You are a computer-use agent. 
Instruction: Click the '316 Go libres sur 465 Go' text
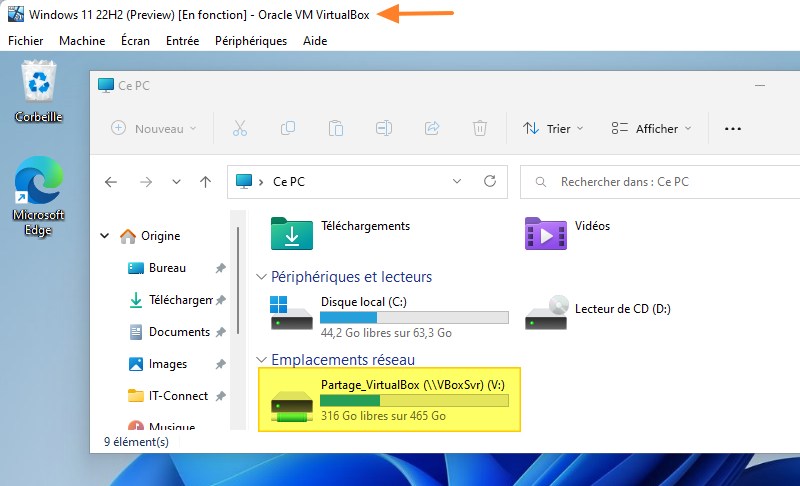pos(383,416)
